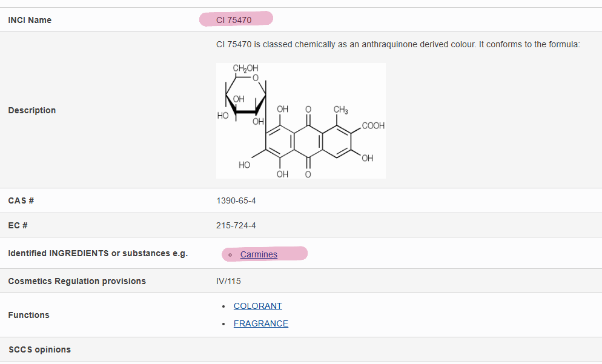
Task: Open the Carmines ingredient link
Action: [x=259, y=254]
